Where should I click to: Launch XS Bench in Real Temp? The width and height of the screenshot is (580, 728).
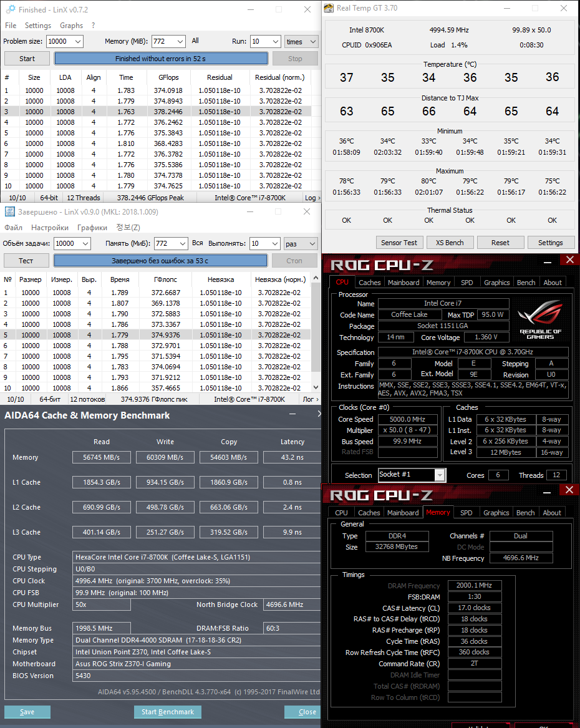(x=450, y=243)
